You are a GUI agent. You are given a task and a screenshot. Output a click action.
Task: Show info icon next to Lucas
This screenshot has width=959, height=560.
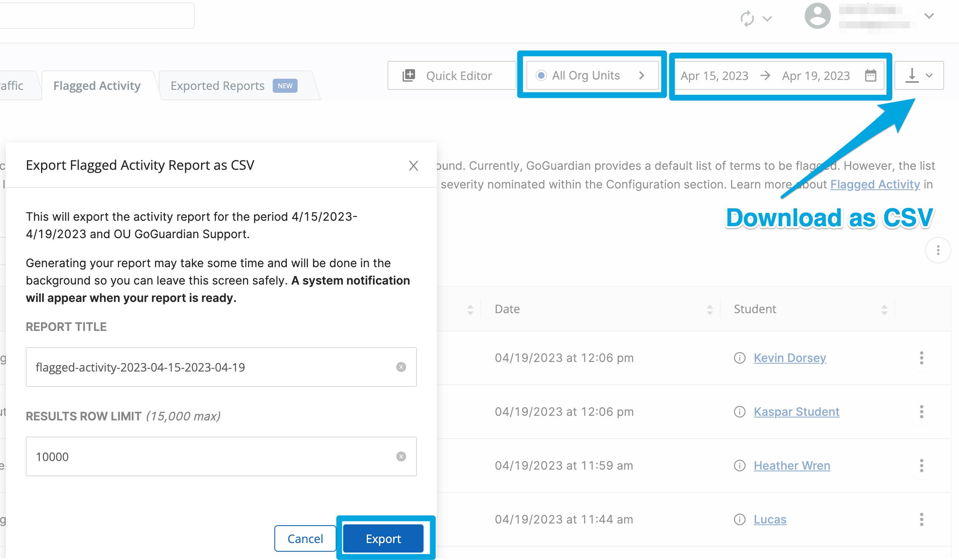[739, 519]
